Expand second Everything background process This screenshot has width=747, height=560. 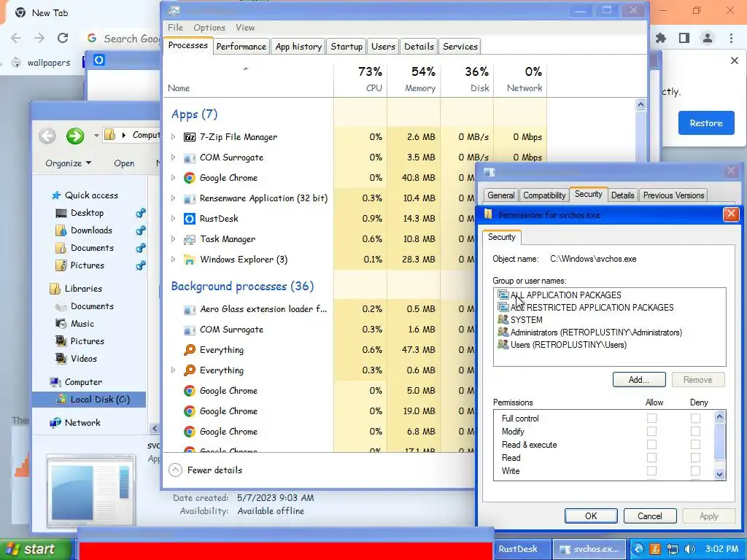coord(173,370)
